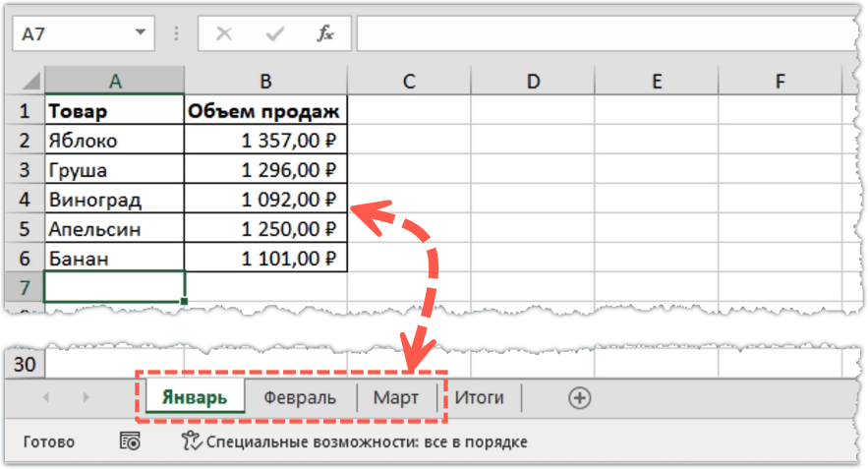868x469 pixels.
Task: Click the Груша cell
Action: pyautogui.click(x=115, y=169)
